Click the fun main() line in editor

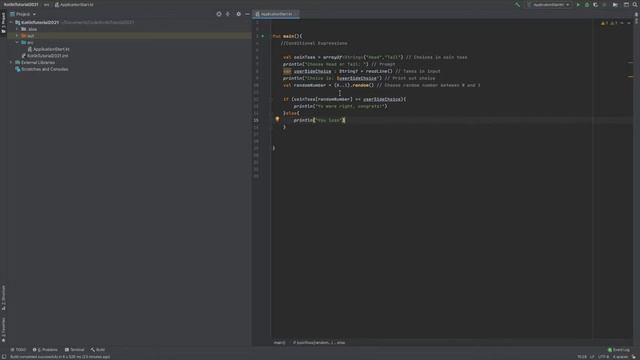(287, 36)
